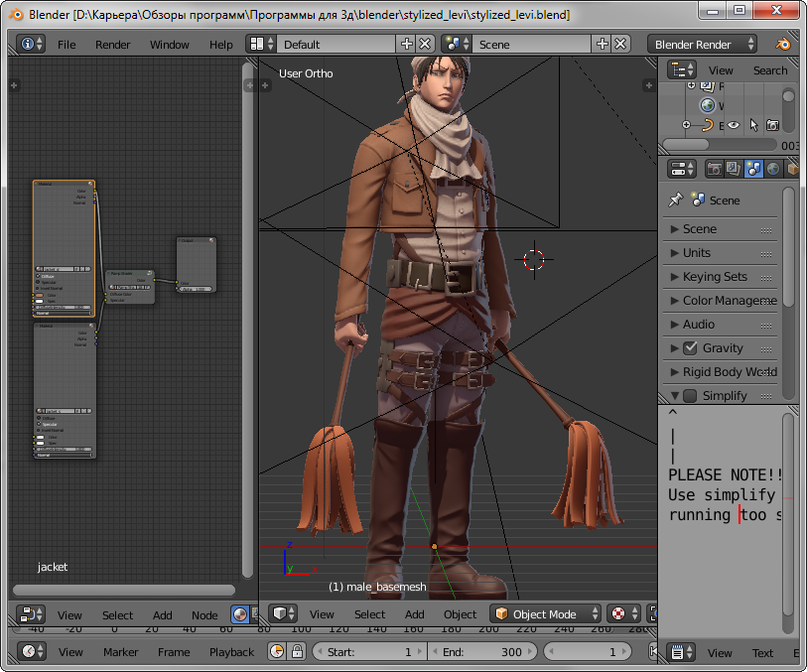807x672 pixels.
Task: Toggle the time range lock icon
Action: (x=297, y=651)
